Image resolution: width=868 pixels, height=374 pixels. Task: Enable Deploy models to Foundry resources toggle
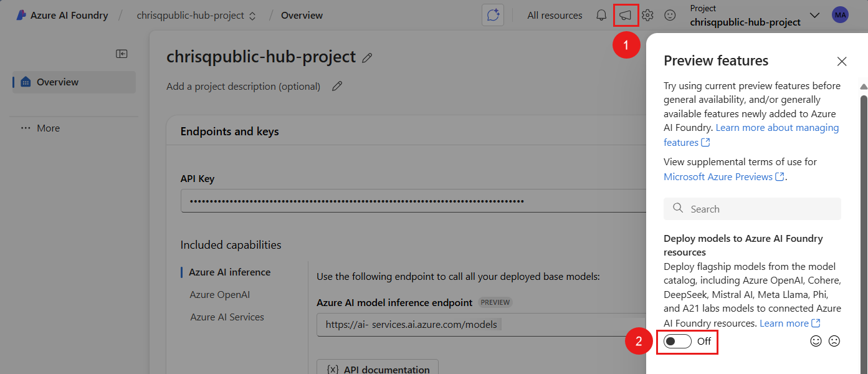677,341
